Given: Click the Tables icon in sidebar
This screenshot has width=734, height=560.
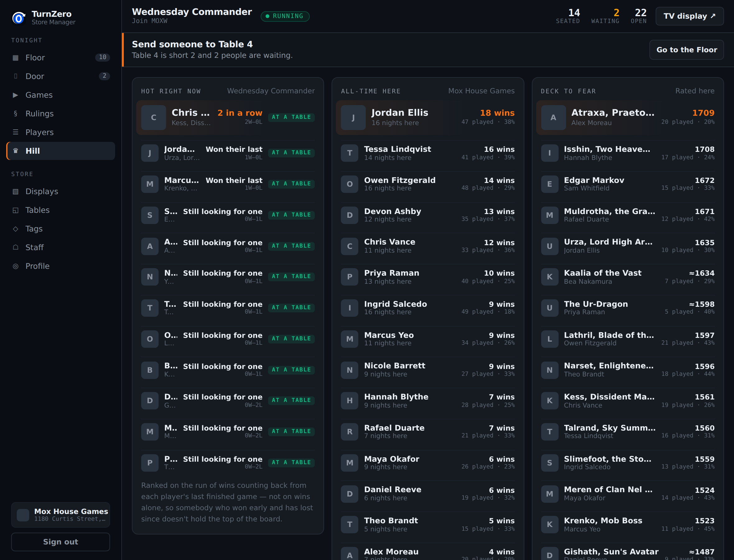Looking at the screenshot, I should [15, 210].
